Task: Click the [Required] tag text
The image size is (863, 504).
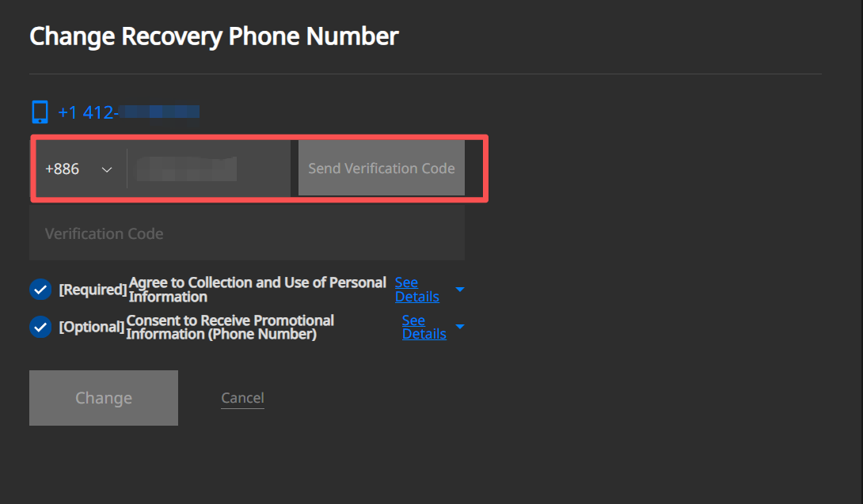Action: click(x=93, y=290)
